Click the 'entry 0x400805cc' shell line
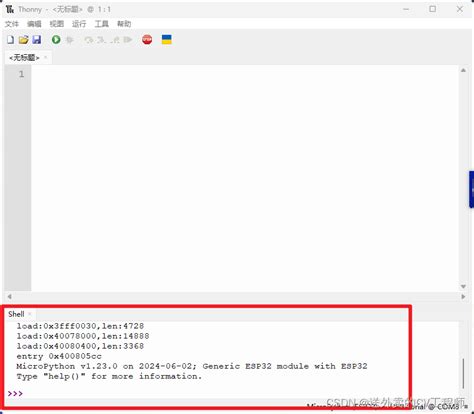Viewport: 474px width, 414px height. pyautogui.click(x=59, y=356)
